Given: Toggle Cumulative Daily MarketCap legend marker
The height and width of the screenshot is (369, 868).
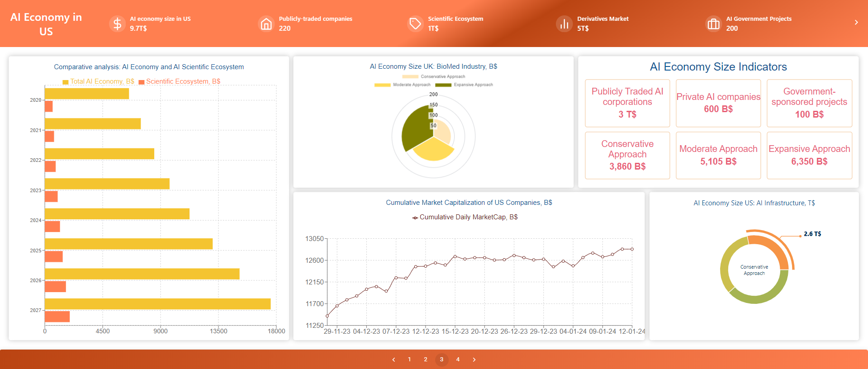Looking at the screenshot, I should (x=415, y=218).
